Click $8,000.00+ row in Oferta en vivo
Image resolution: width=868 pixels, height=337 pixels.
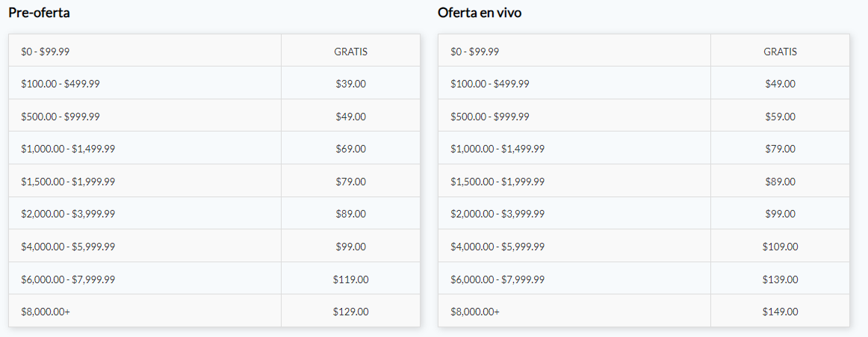click(475, 312)
